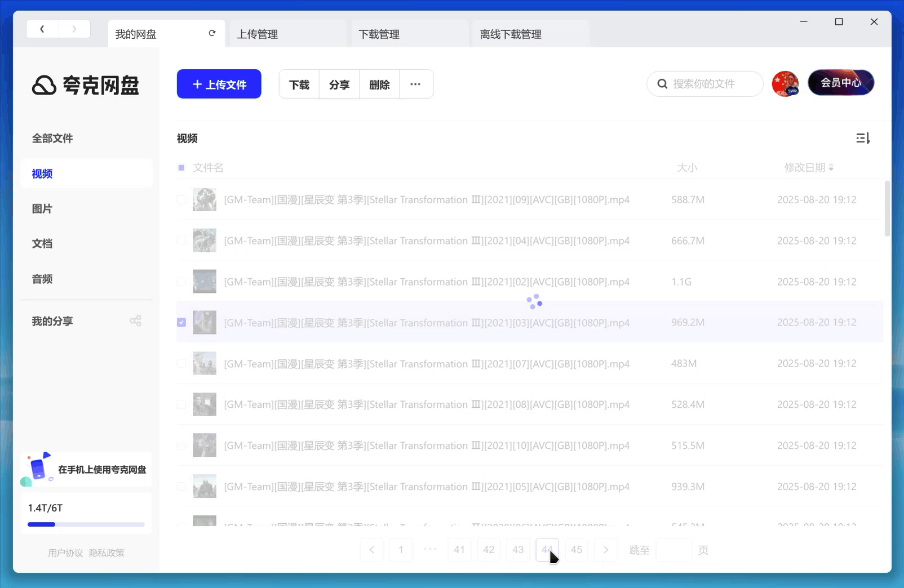904x588 pixels.
Task: Open the 图片 category in the sidebar
Action: click(x=42, y=208)
